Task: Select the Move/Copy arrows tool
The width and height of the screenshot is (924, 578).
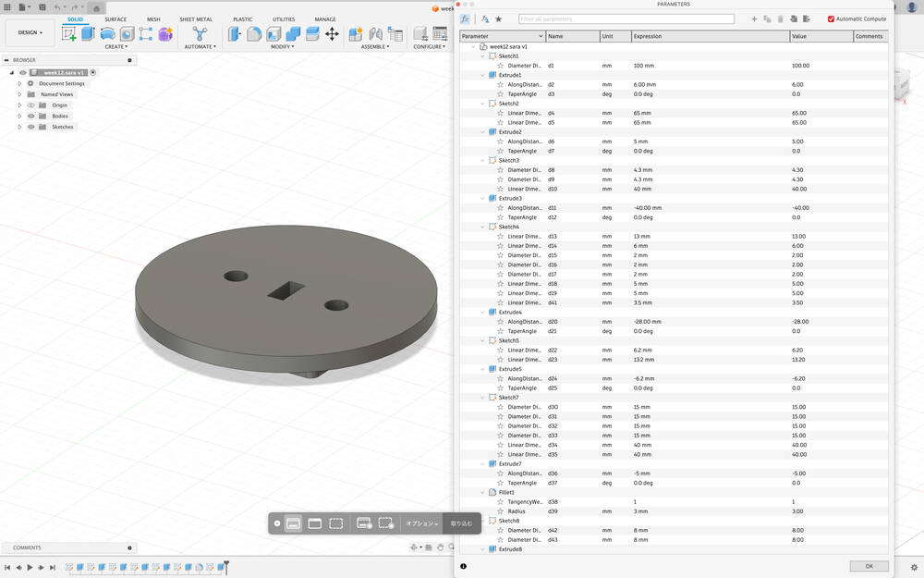Action: (x=333, y=33)
